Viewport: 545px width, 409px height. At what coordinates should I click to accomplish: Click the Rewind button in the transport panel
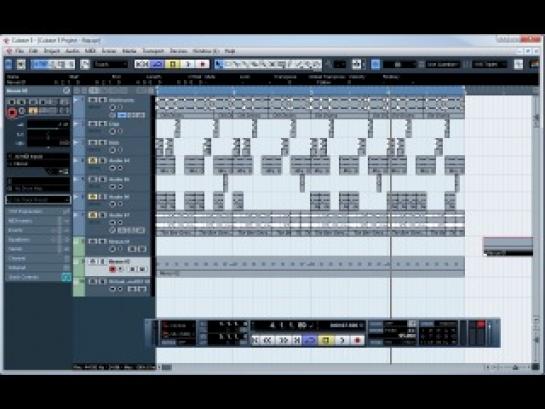click(267, 340)
